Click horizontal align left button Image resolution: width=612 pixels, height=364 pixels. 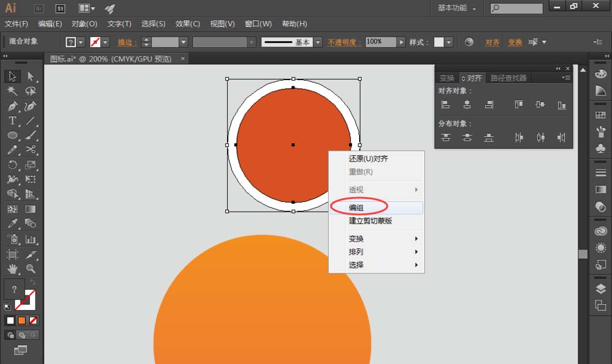(446, 105)
